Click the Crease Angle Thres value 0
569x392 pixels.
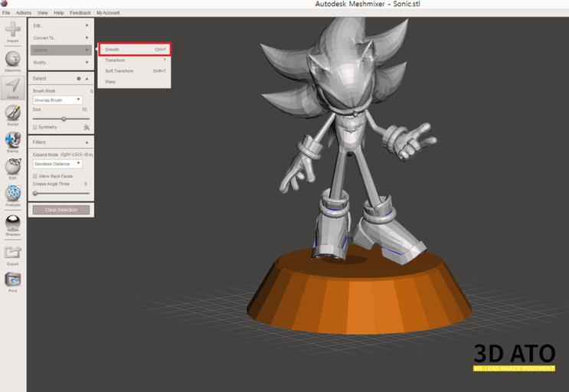point(86,185)
